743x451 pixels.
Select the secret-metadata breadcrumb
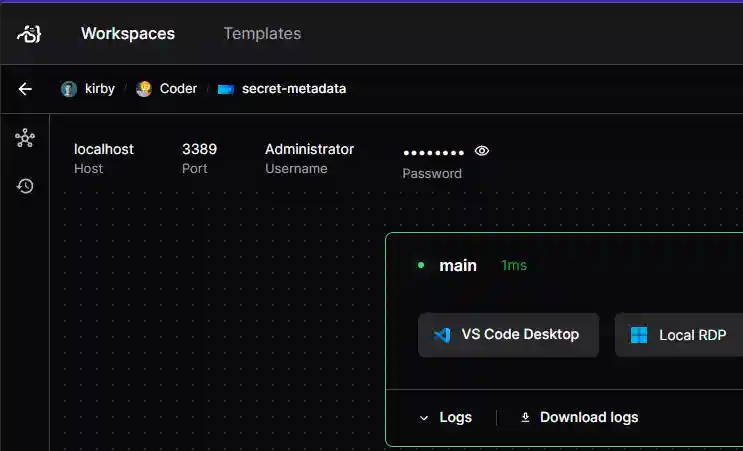294,89
